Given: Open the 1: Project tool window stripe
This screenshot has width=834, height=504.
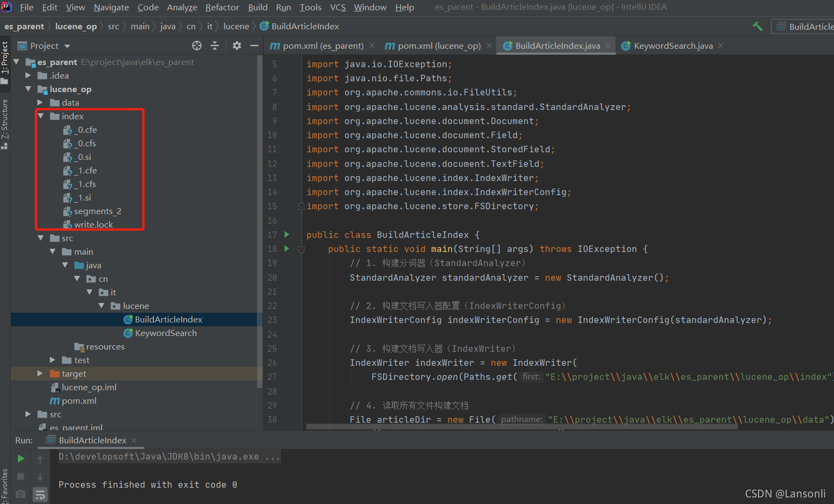Looking at the screenshot, I should (x=5, y=62).
